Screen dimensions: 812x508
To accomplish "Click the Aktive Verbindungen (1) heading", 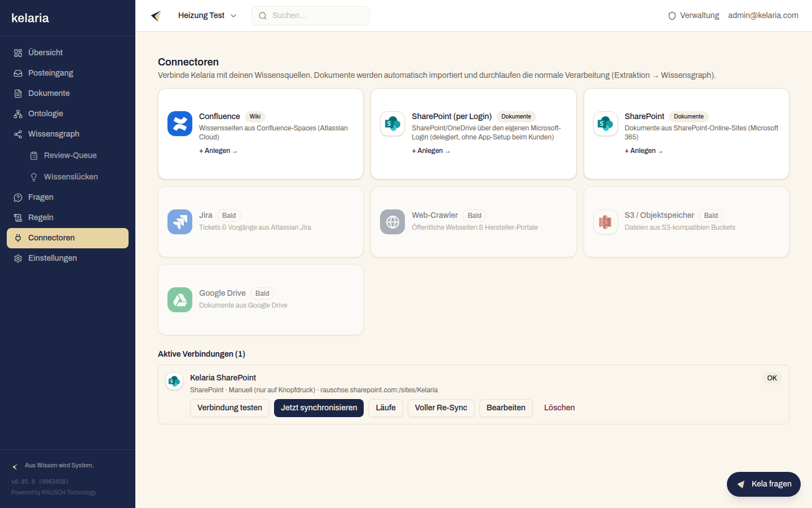I will [x=201, y=354].
